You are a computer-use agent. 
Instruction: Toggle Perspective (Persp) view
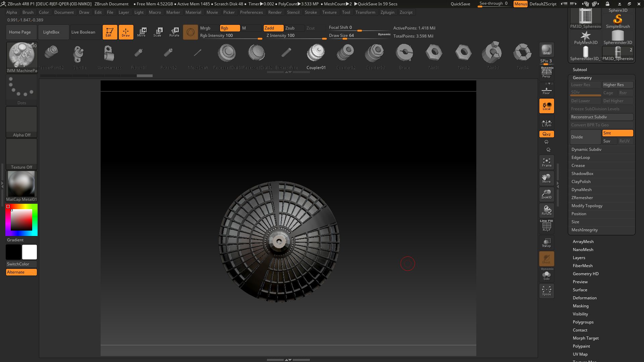(x=546, y=73)
